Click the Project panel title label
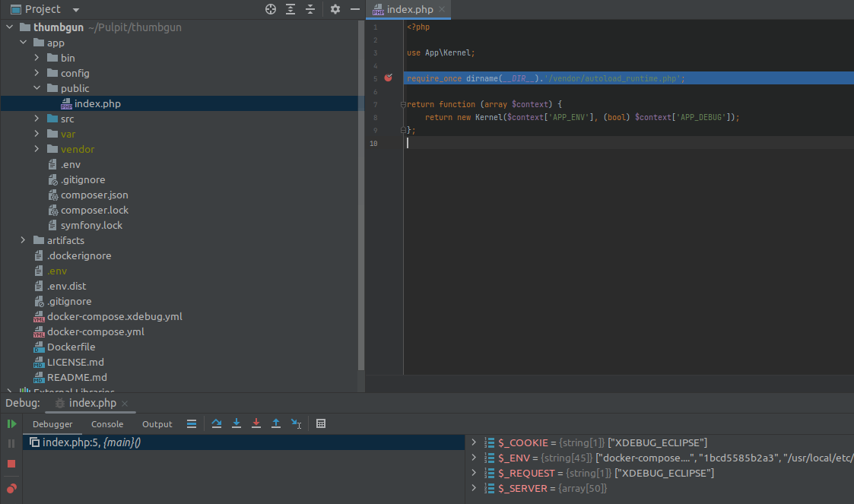 (43, 9)
